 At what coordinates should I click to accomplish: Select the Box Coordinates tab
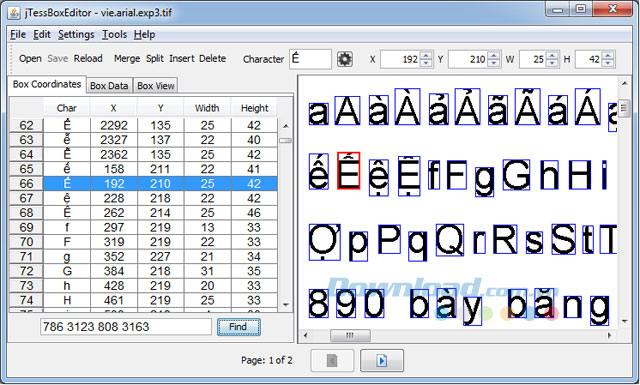click(x=47, y=85)
